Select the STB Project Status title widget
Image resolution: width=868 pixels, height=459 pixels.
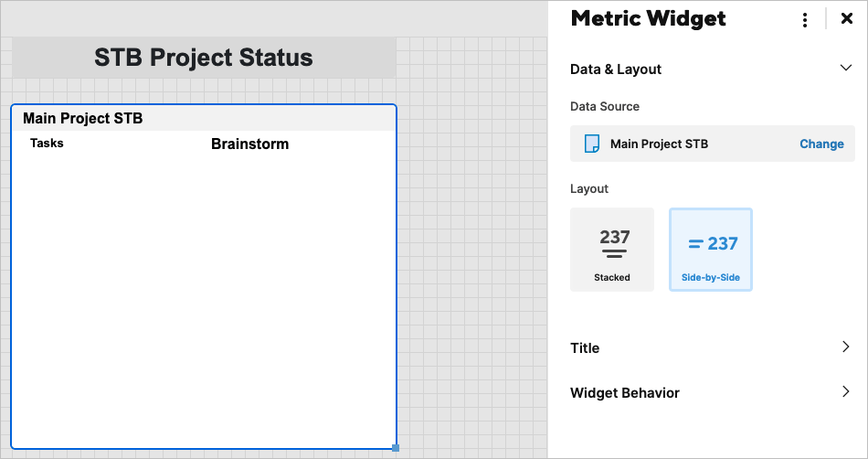pyautogui.click(x=204, y=59)
